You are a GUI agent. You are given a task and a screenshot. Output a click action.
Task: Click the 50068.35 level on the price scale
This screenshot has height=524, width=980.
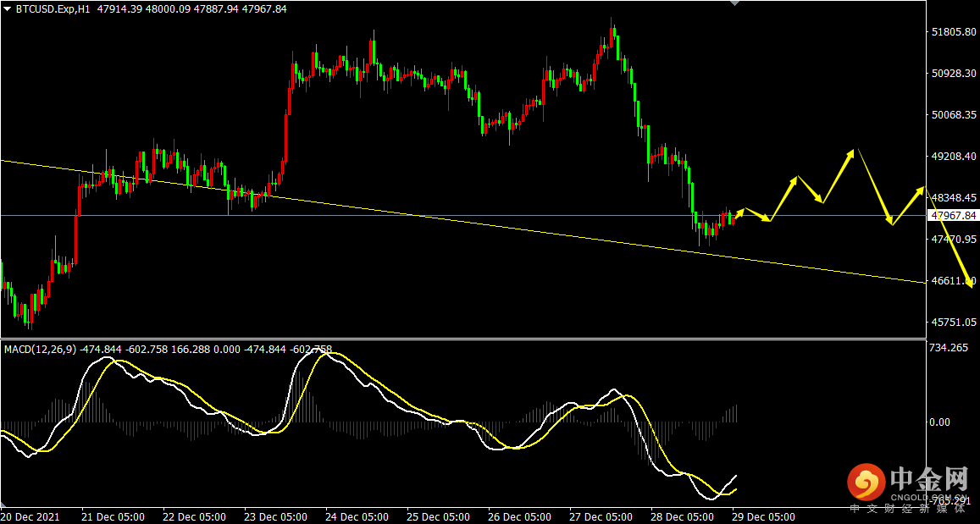click(x=953, y=115)
